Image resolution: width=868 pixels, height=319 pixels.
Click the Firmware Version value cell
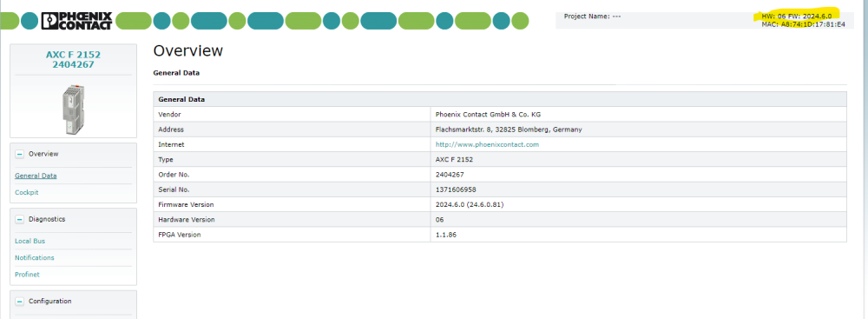point(638,205)
